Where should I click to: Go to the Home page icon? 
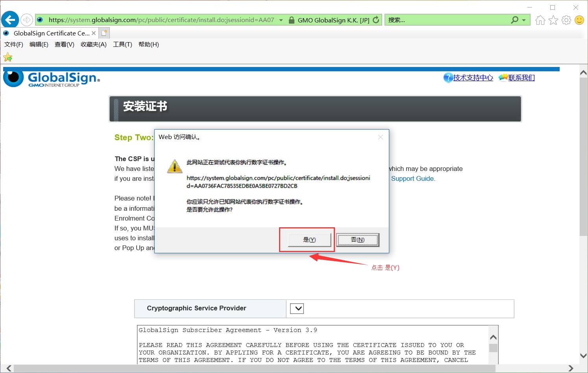coord(540,20)
